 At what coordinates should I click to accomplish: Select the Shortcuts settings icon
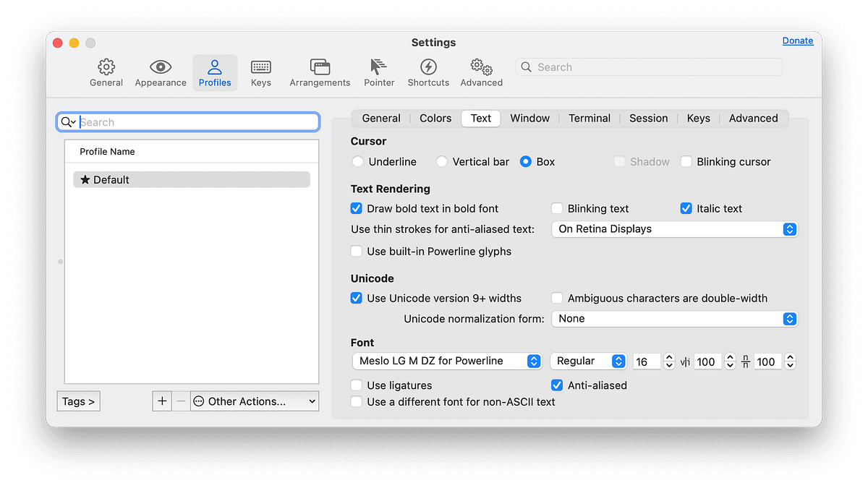tap(428, 72)
